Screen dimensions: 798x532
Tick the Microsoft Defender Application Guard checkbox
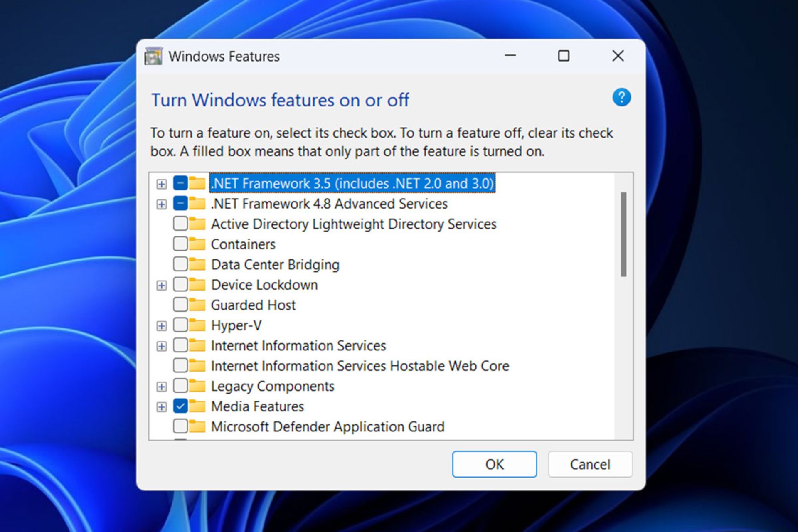pyautogui.click(x=180, y=426)
